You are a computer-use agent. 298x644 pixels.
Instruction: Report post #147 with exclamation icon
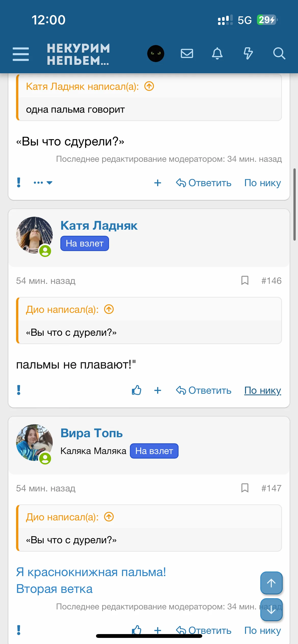pyautogui.click(x=18, y=630)
